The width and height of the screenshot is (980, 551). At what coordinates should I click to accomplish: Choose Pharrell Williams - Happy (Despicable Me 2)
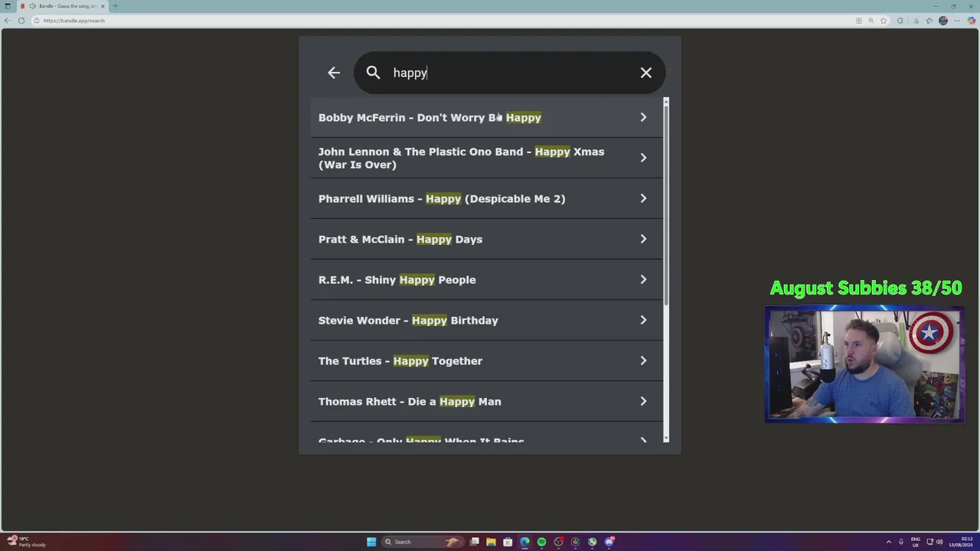click(486, 198)
